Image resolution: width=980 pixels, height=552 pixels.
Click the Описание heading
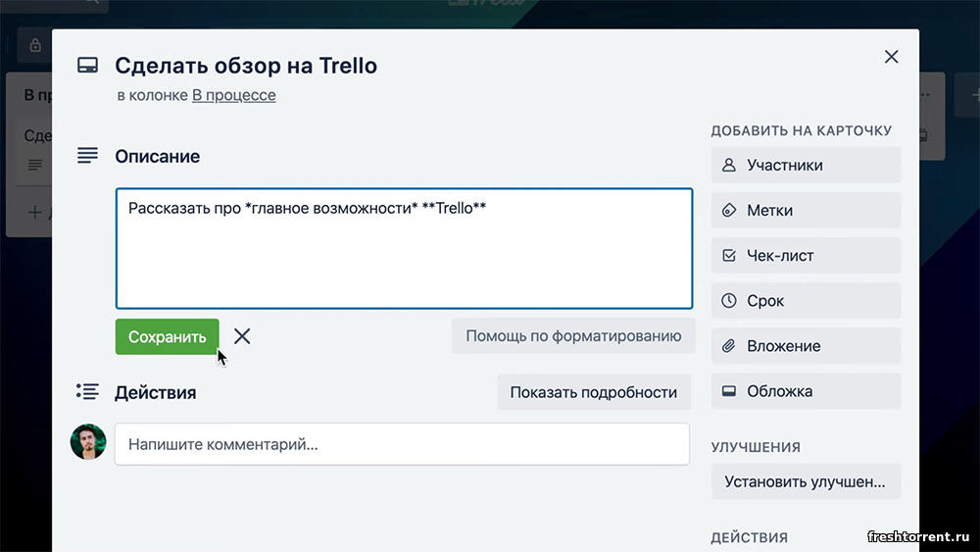[x=158, y=156]
